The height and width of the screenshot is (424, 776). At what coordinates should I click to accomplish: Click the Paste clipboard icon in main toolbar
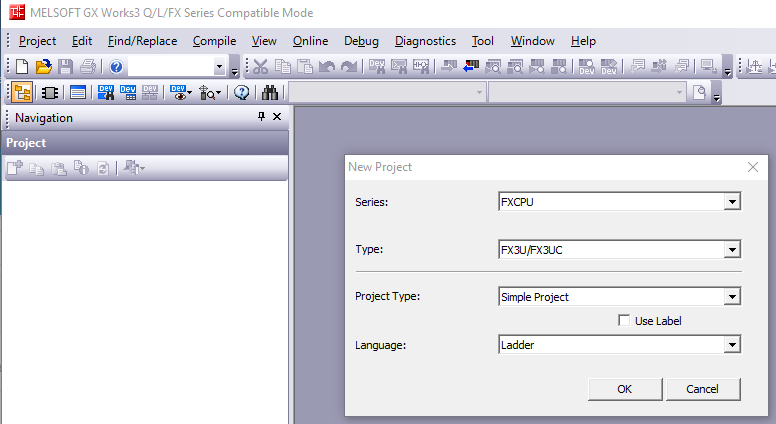[305, 66]
